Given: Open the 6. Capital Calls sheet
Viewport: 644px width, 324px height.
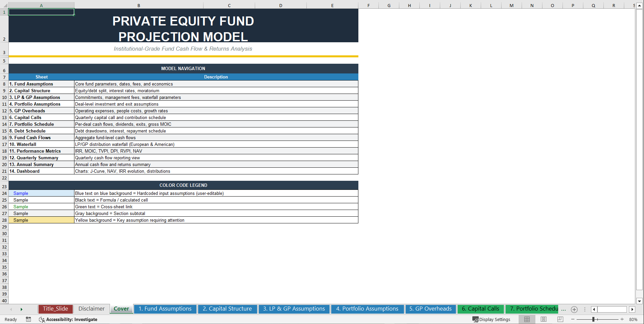Looking at the screenshot, I should point(480,309).
